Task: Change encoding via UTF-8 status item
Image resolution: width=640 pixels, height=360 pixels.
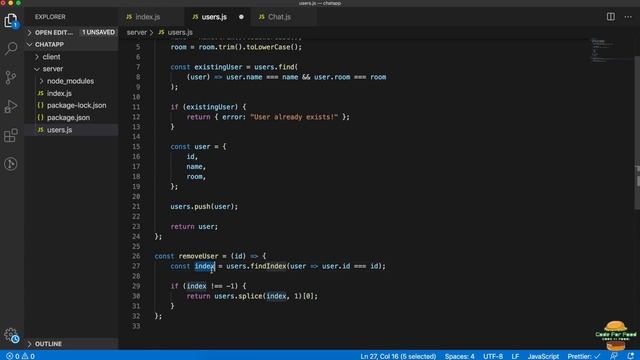Action: [493, 356]
